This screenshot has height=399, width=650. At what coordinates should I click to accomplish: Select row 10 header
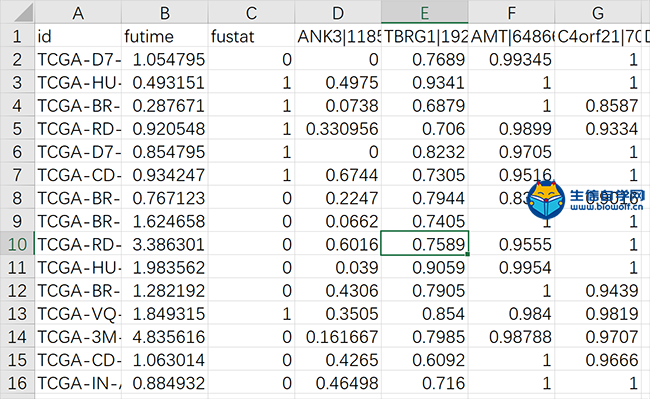click(x=17, y=244)
